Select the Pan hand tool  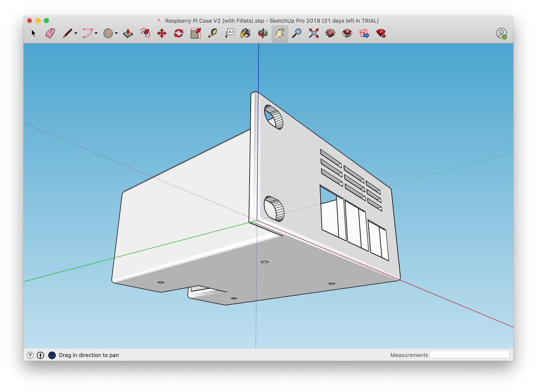coord(279,33)
